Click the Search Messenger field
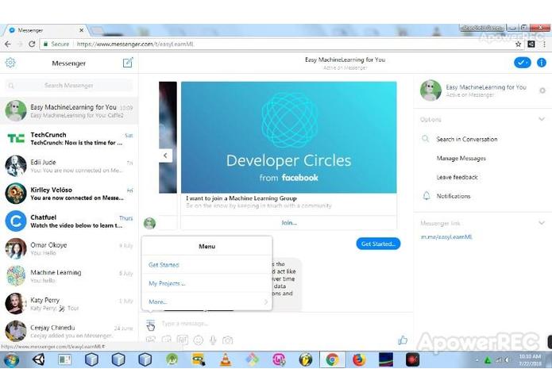 [x=69, y=86]
